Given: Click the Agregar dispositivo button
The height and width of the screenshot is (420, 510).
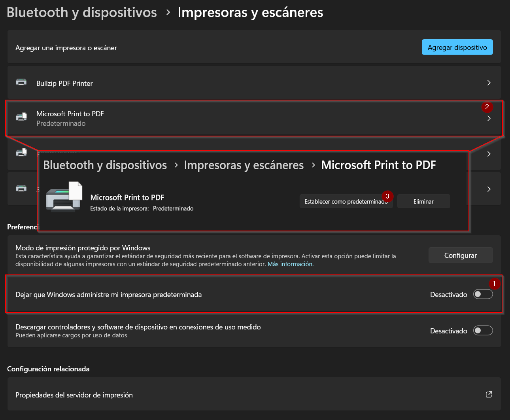Looking at the screenshot, I should 457,47.
